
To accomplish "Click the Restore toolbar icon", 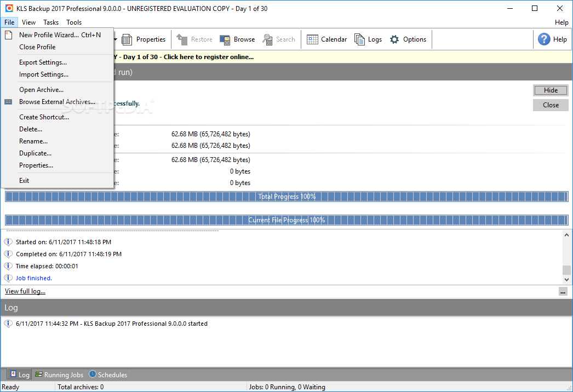I will [182, 39].
